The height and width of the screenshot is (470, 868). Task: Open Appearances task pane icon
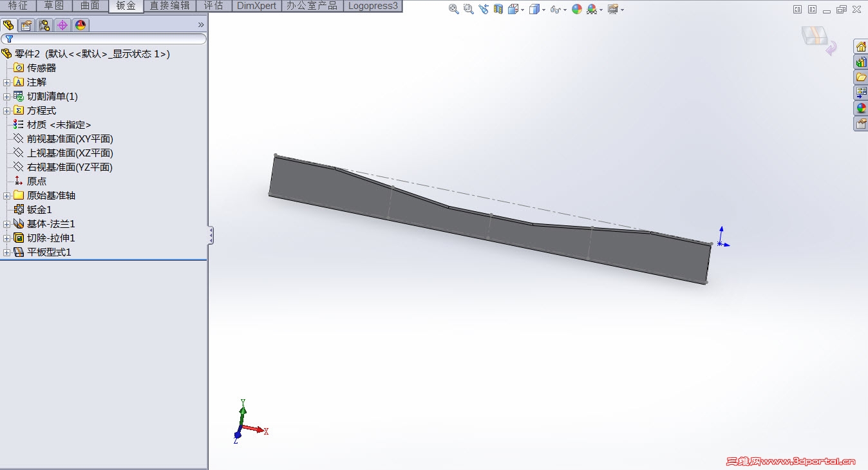point(861,108)
